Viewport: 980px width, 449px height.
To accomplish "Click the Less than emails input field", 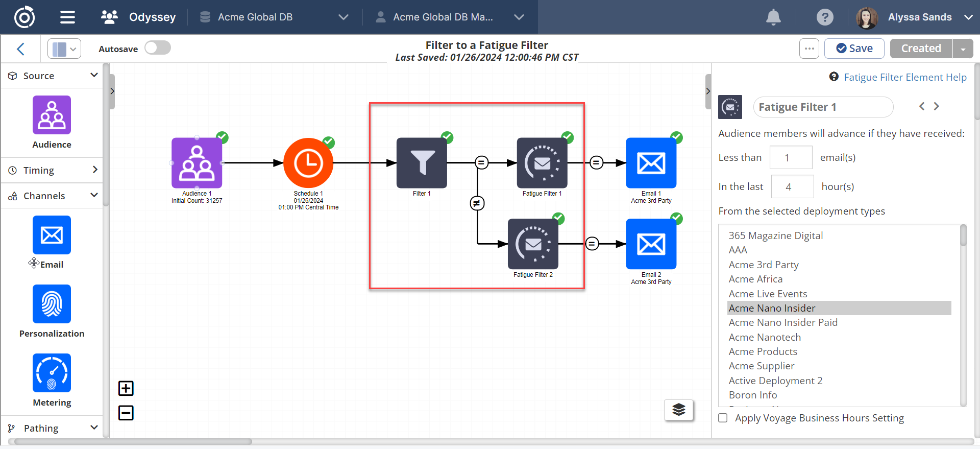I will click(790, 158).
